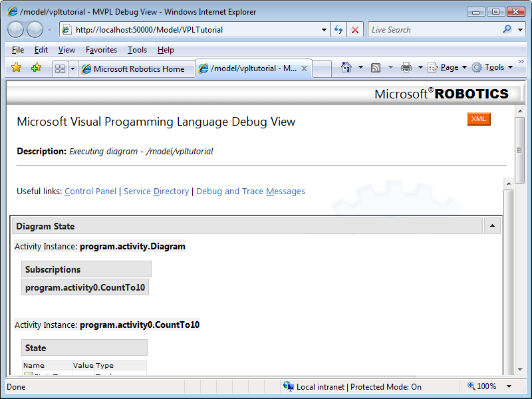The height and width of the screenshot is (399, 532).
Task: Click the browser Back arrow button
Action: [x=15, y=29]
